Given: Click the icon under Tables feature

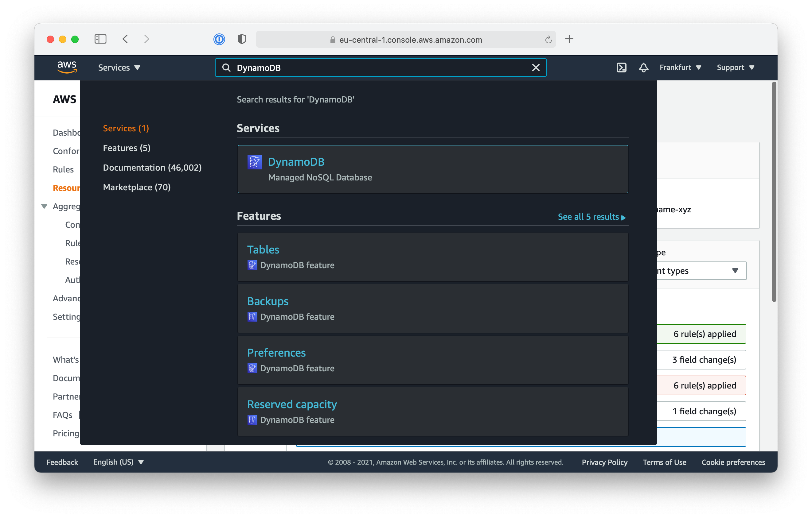Looking at the screenshot, I should click(x=252, y=265).
